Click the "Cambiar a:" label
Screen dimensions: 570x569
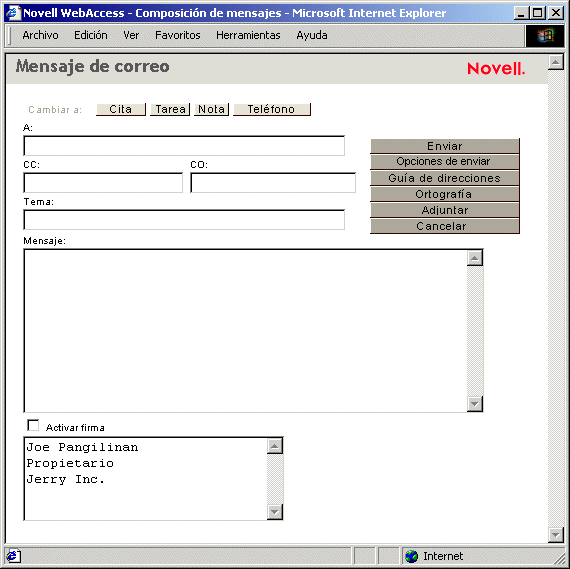[55, 109]
